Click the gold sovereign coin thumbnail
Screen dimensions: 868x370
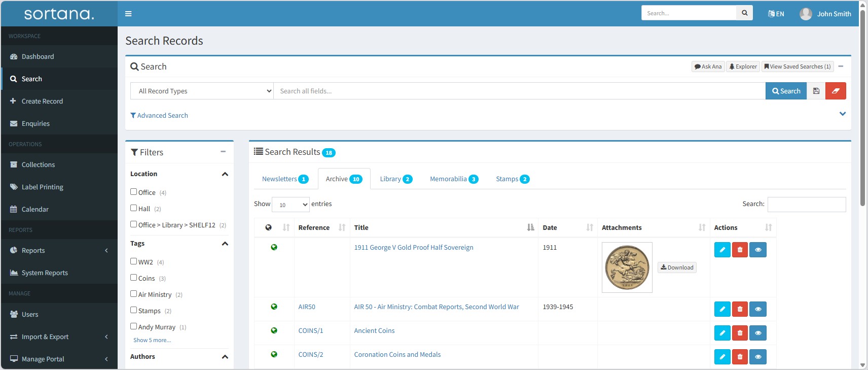click(627, 267)
